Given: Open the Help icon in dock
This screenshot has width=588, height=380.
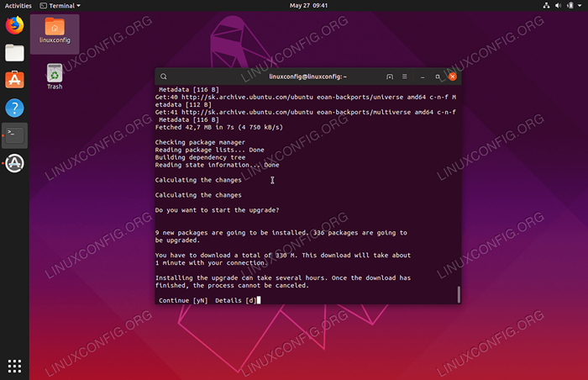Looking at the screenshot, I should click(14, 108).
